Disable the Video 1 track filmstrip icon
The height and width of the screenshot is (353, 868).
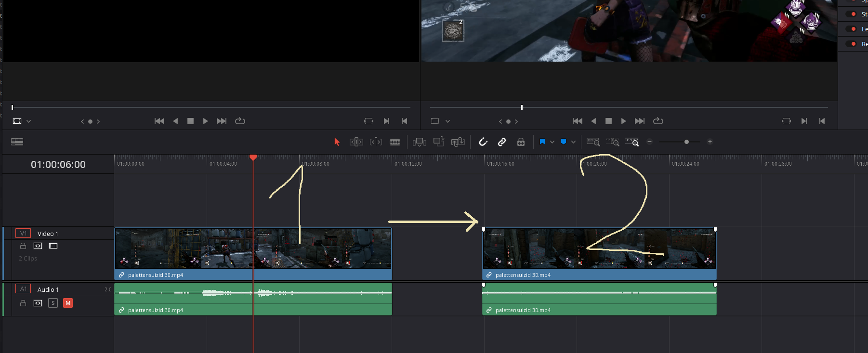click(53, 246)
